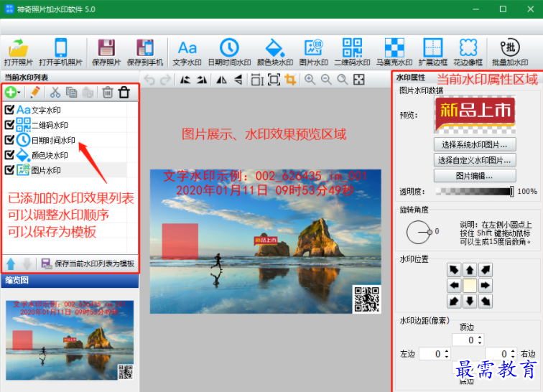This screenshot has width=543, height=392.
Task: Click 保存当前水印列表为模板 button
Action: [x=88, y=263]
